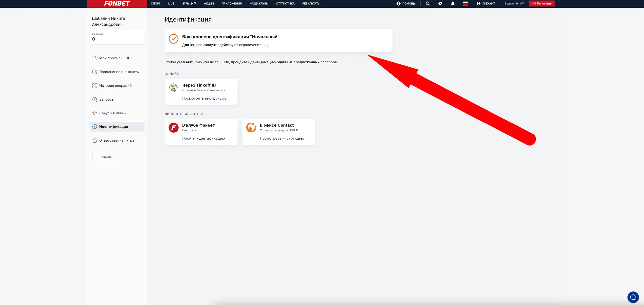Open Ответственная игра section
The width and height of the screenshot is (644, 305).
117,140
